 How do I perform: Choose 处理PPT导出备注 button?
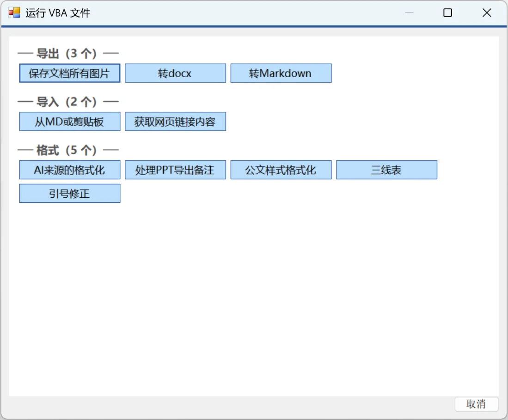[175, 170]
